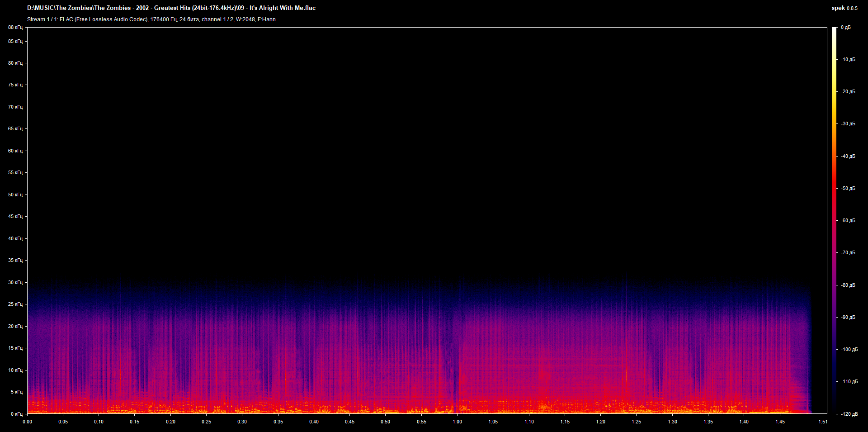Click the -40 дБ scale label

848,156
